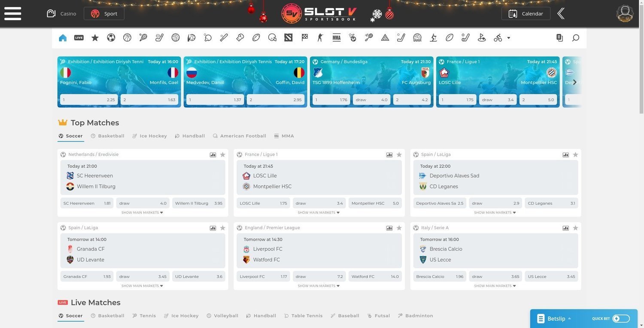Open statistics for SC Heerenveen match
Screen dimensions: 644x328
213,155
